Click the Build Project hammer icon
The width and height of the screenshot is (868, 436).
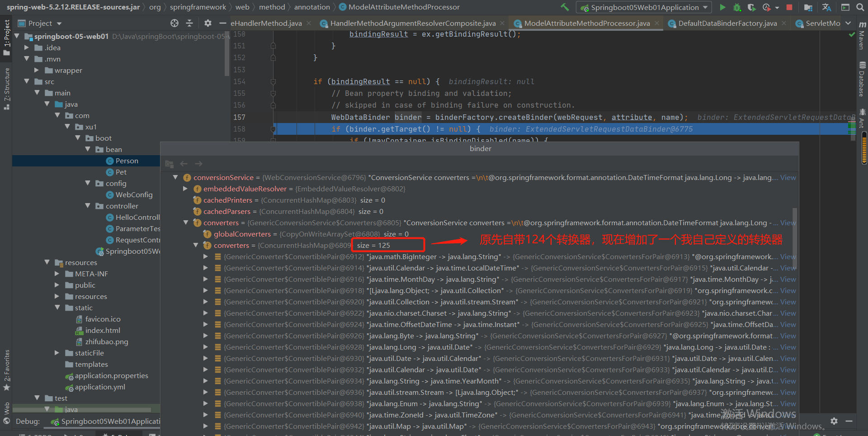point(565,7)
